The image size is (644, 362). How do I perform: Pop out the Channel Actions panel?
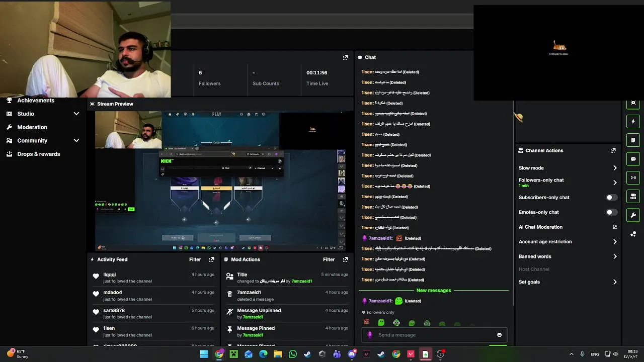coord(613,150)
